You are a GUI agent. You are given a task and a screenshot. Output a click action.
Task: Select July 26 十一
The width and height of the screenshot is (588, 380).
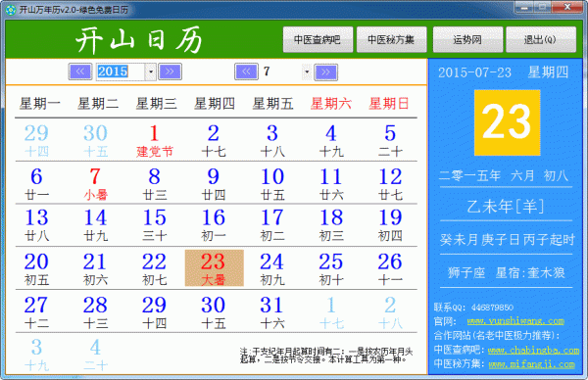(390, 268)
